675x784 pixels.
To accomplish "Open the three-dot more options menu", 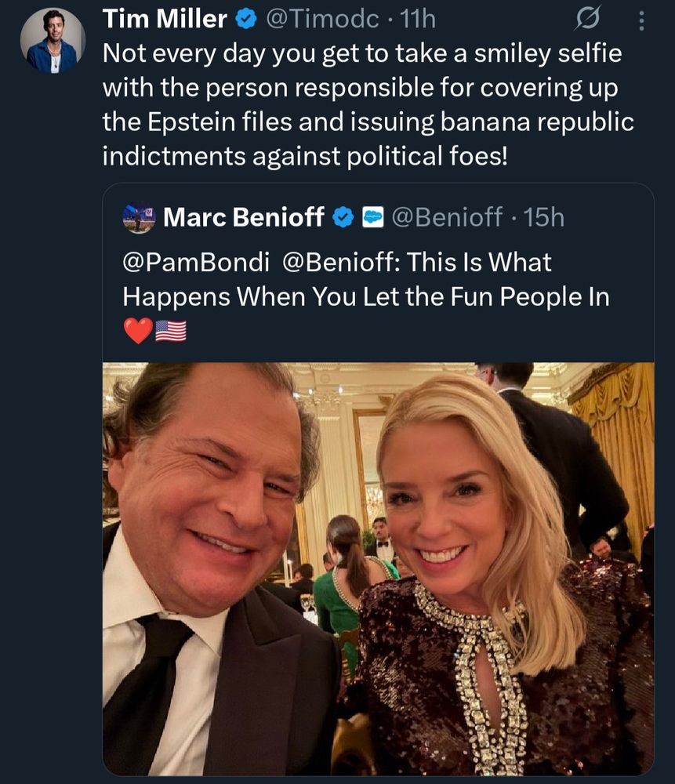I will pos(641,21).
